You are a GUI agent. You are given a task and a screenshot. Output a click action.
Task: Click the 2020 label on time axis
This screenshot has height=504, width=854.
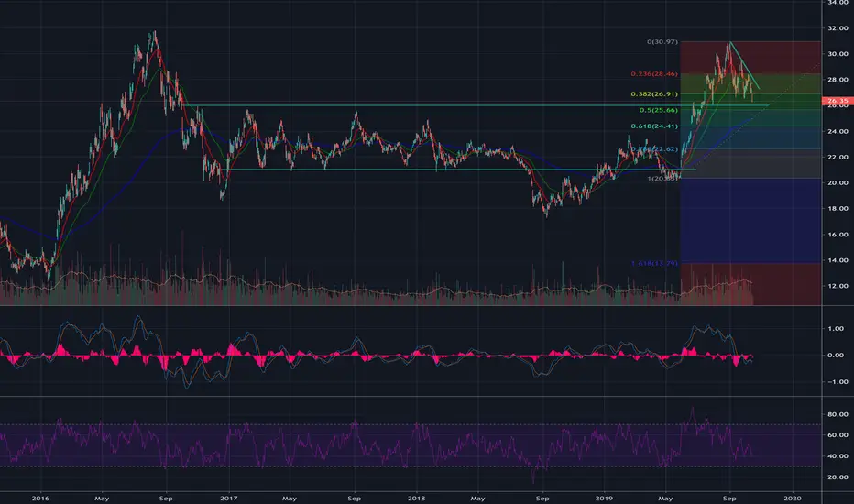(793, 498)
